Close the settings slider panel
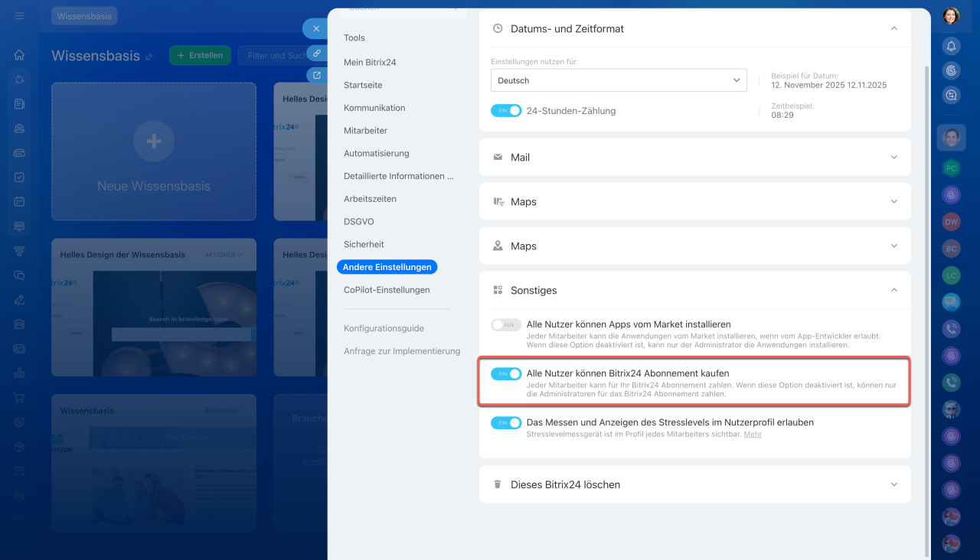Image resolution: width=980 pixels, height=560 pixels. coord(316,29)
